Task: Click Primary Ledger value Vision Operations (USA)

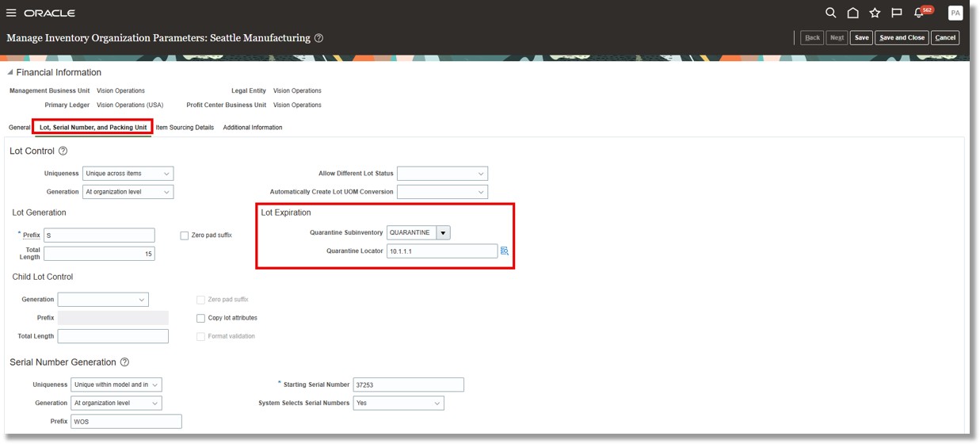Action: 130,105
